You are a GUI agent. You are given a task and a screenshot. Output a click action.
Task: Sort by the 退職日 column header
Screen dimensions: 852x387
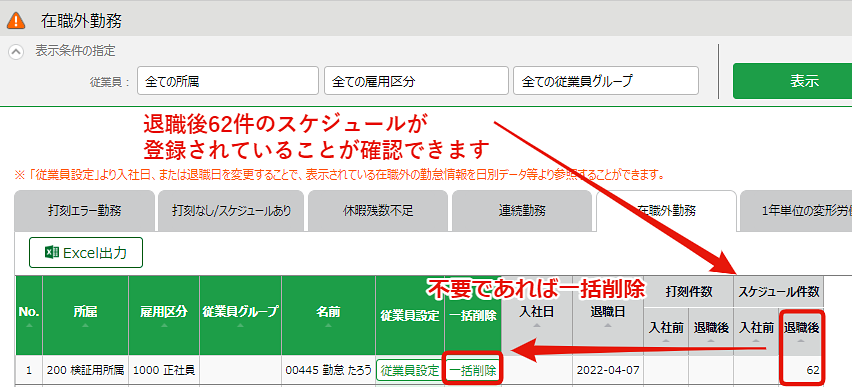(607, 315)
